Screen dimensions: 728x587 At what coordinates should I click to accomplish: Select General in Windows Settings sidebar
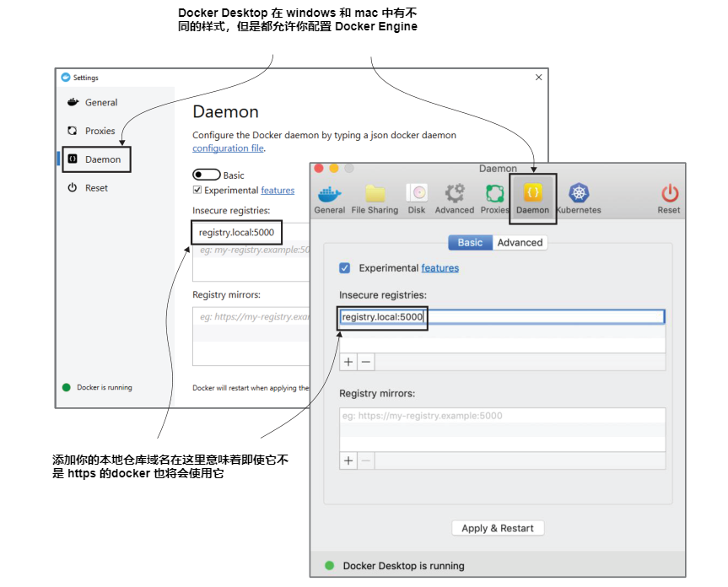coord(93,102)
